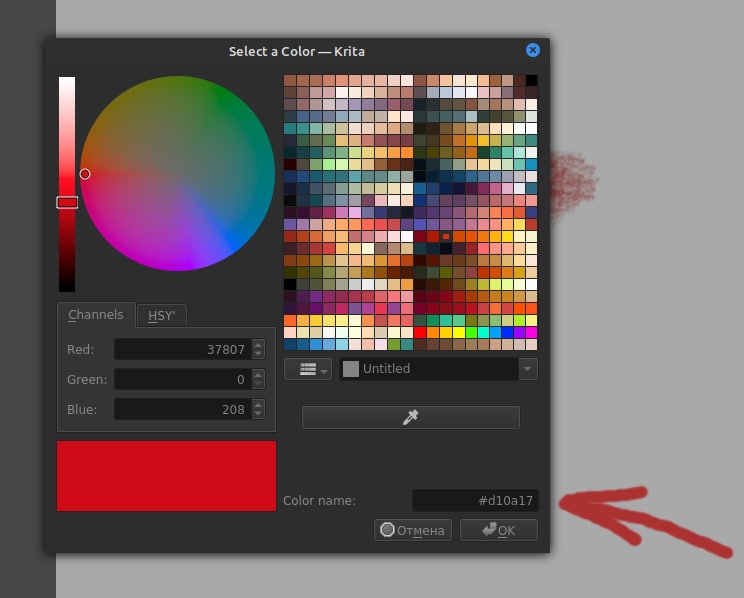Close the Select a Color dialog
Screen dimensions: 744x598
(532, 50)
